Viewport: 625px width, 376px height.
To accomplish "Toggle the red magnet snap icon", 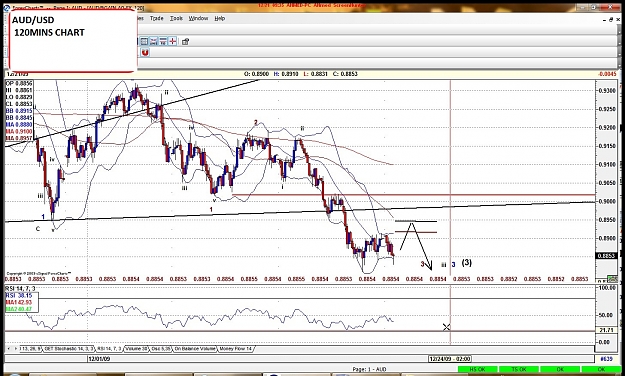I will point(145,52).
